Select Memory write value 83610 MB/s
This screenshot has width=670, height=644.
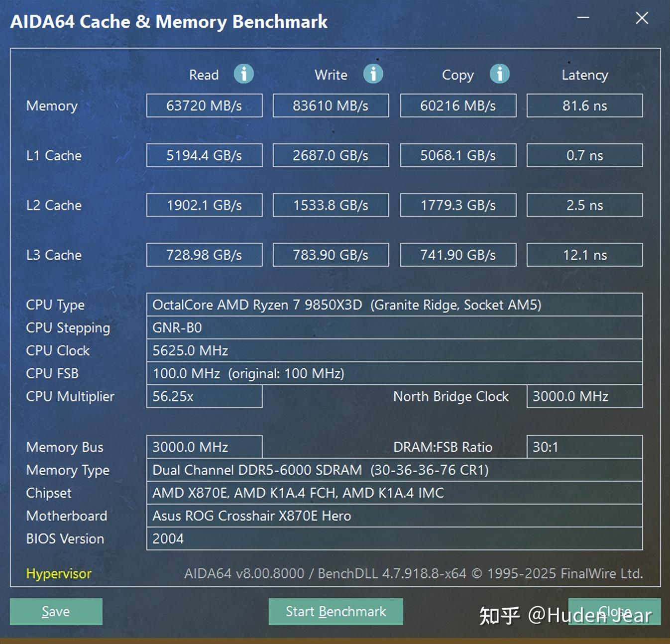coord(331,106)
